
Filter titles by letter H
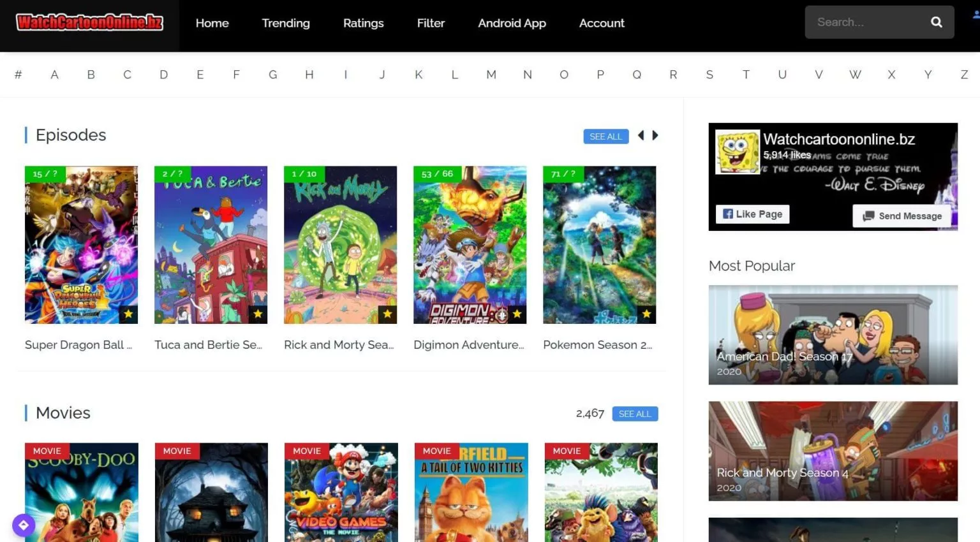(x=309, y=75)
